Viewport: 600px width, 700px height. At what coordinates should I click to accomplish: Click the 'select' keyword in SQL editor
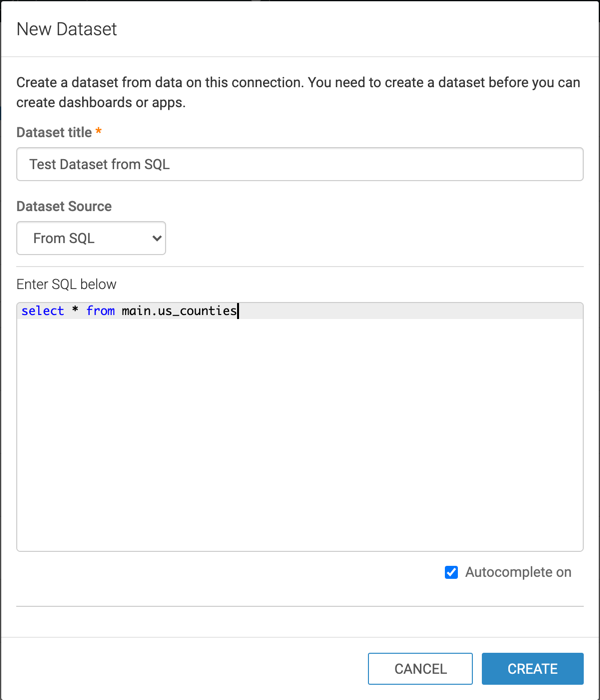(x=43, y=311)
